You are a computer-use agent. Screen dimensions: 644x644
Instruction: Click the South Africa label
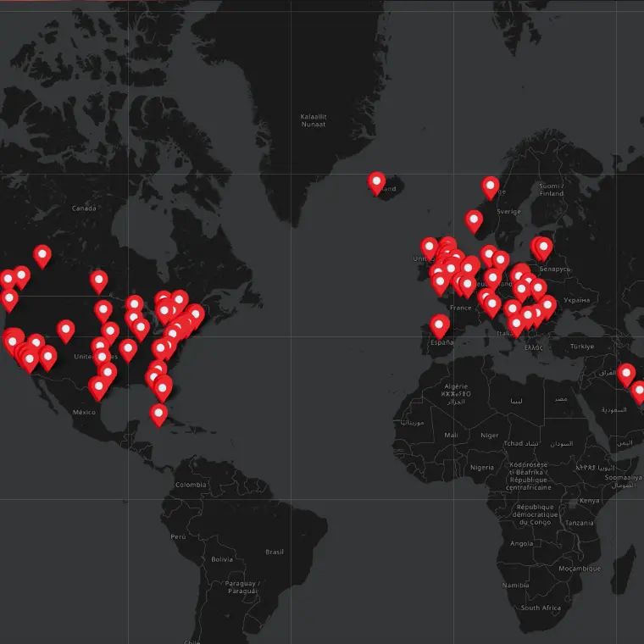pos(541,608)
